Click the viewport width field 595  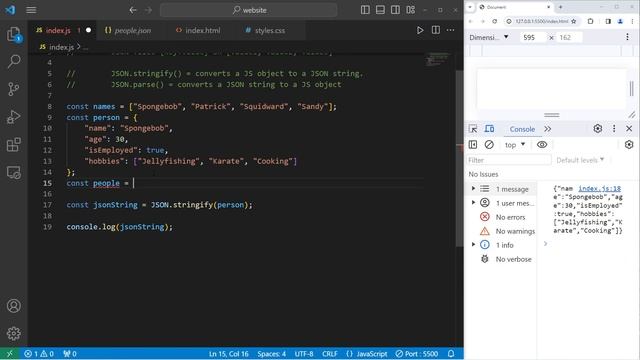[x=532, y=37]
